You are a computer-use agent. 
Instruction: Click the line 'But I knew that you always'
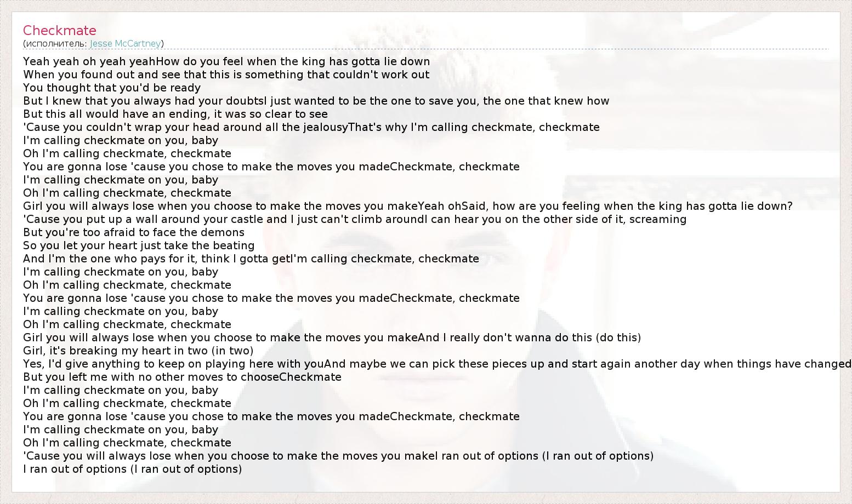(x=316, y=101)
